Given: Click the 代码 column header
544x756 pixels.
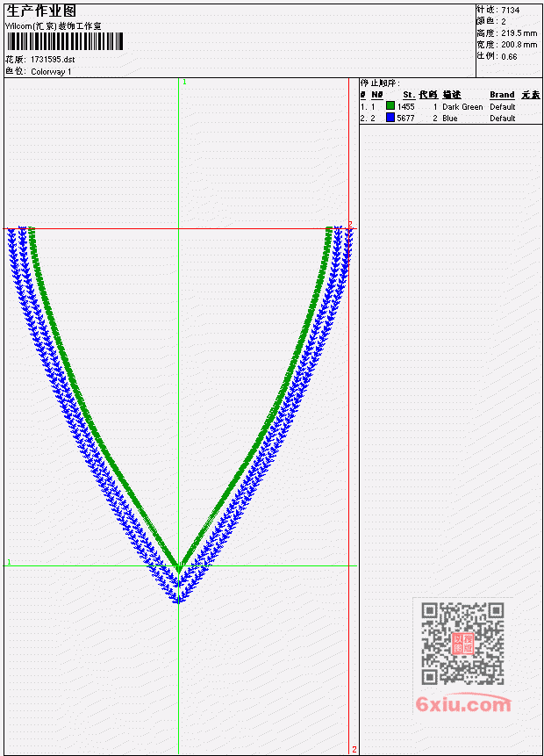Looking at the screenshot, I should coord(428,95).
